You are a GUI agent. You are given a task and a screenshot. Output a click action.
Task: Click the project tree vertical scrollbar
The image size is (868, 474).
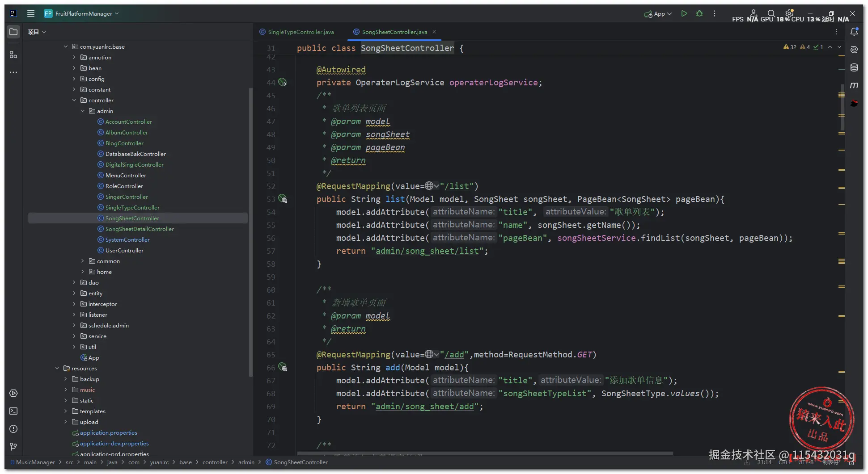click(250, 232)
